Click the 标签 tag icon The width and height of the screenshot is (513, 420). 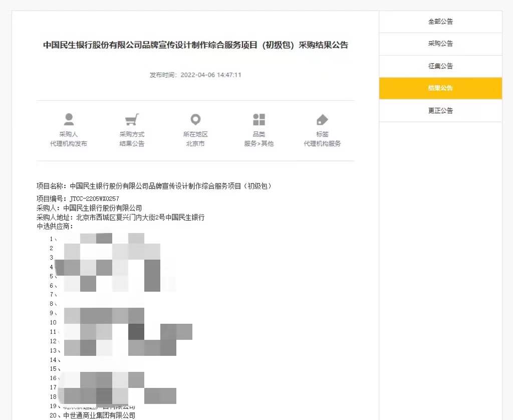pyautogui.click(x=322, y=119)
